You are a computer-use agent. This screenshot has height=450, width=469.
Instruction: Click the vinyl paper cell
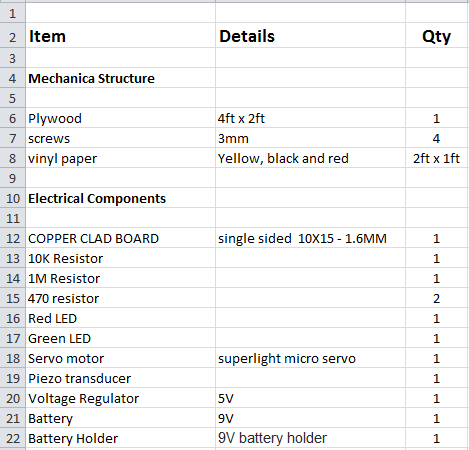click(120, 158)
